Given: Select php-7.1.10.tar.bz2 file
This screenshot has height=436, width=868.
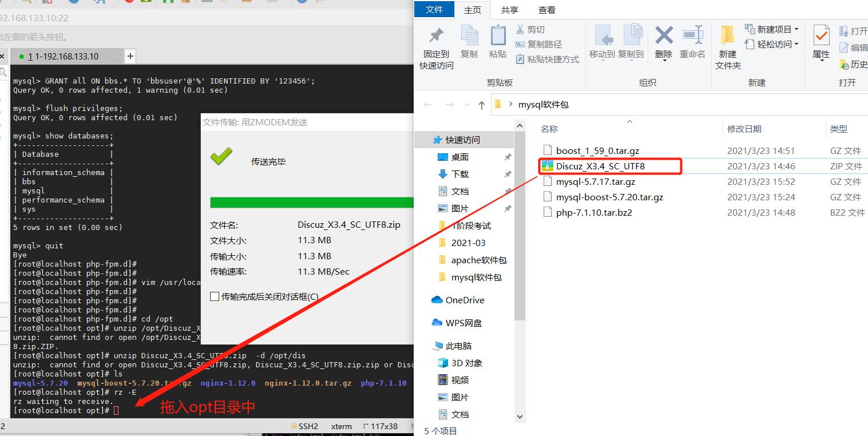Looking at the screenshot, I should 594,213.
